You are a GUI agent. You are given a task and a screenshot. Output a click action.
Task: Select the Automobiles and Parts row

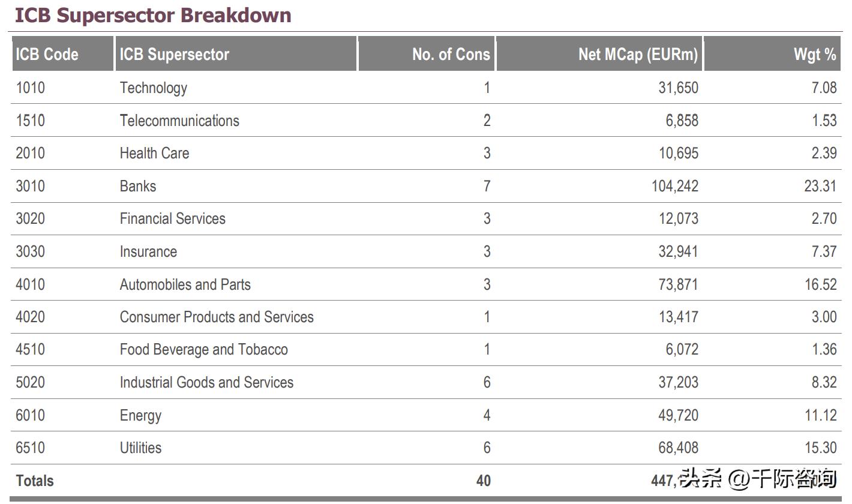click(185, 284)
